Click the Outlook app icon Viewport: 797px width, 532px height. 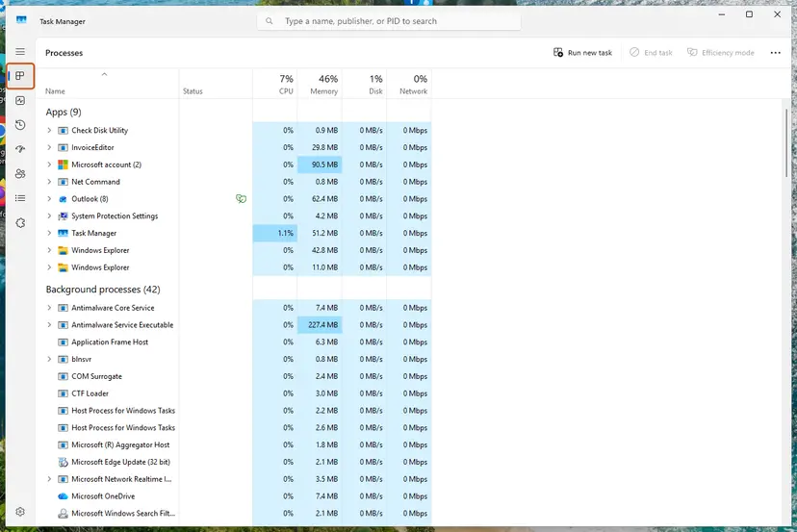point(63,199)
